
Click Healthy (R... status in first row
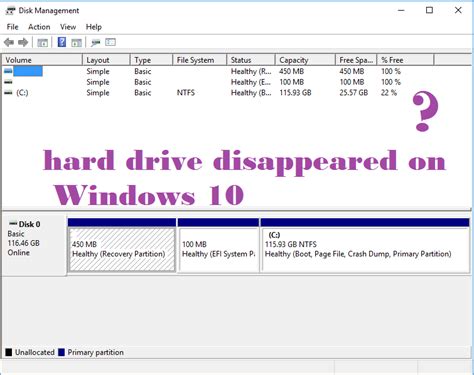click(x=251, y=71)
